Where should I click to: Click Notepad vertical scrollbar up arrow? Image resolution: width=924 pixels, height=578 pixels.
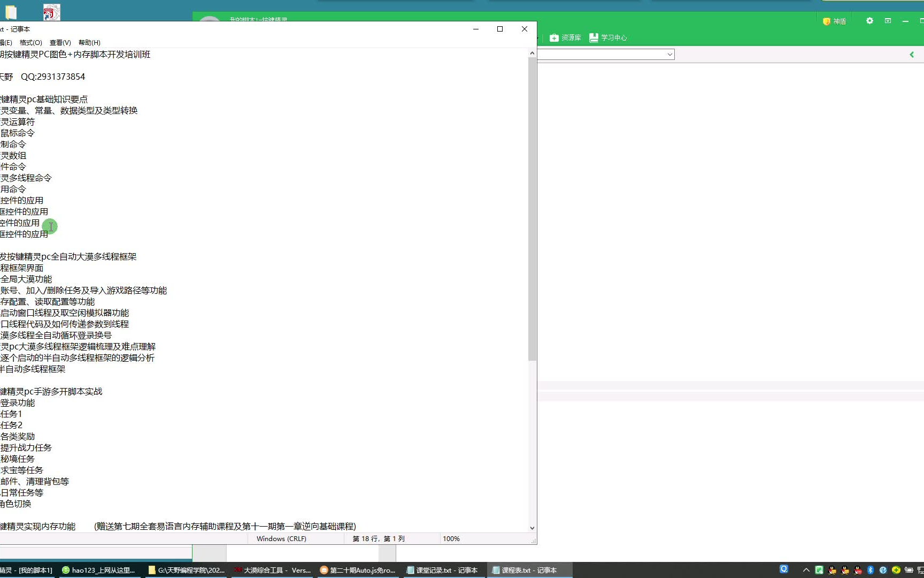532,53
